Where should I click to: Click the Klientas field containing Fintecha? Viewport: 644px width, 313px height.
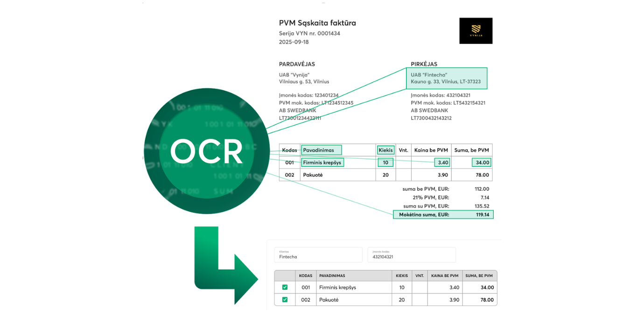[318, 255]
